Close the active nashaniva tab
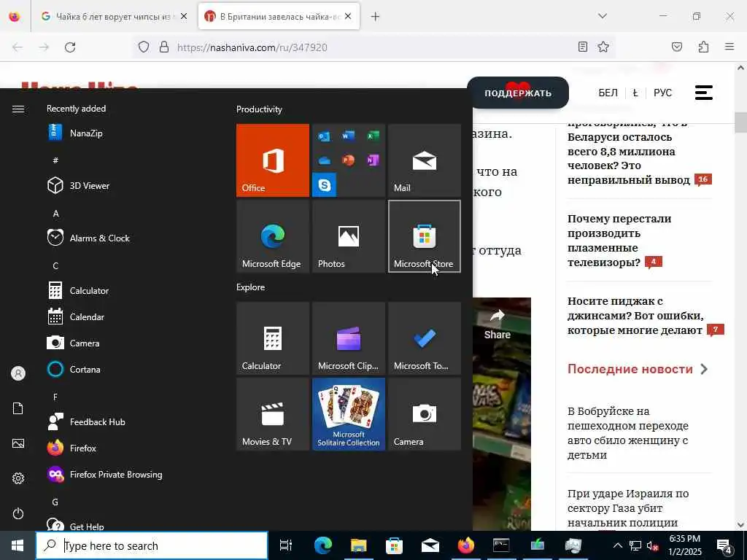 (348, 17)
